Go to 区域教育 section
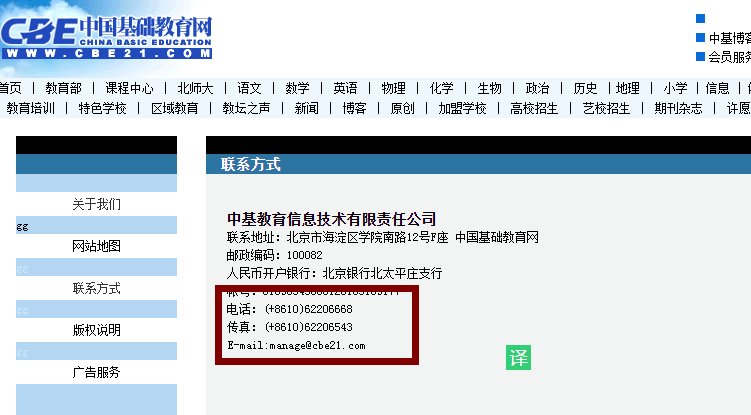This screenshot has width=751, height=415. [175, 108]
